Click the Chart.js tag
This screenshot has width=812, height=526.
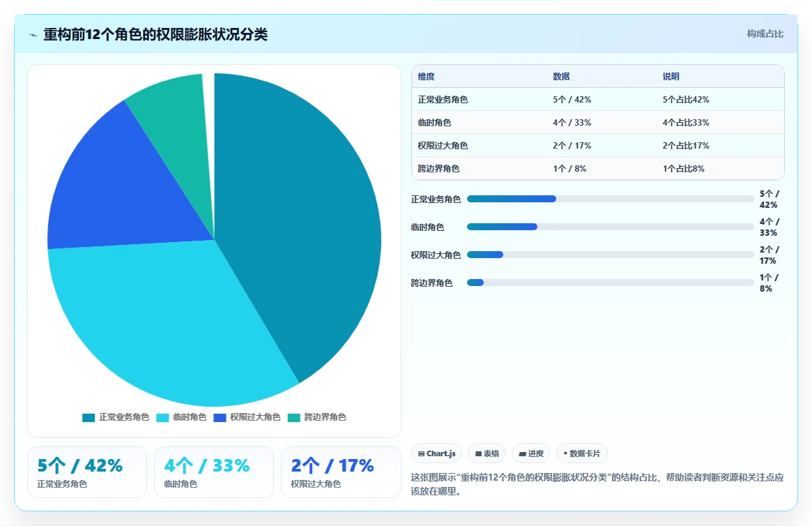(x=436, y=453)
